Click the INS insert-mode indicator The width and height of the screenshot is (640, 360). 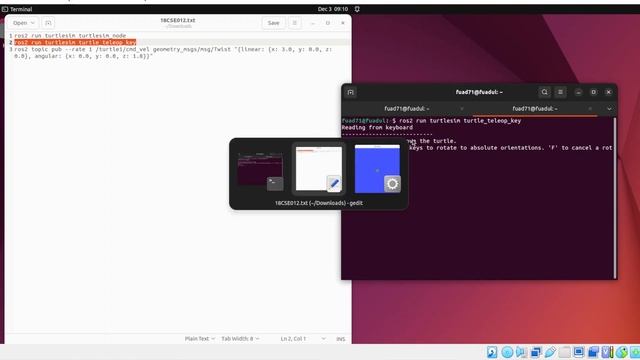[341, 339]
